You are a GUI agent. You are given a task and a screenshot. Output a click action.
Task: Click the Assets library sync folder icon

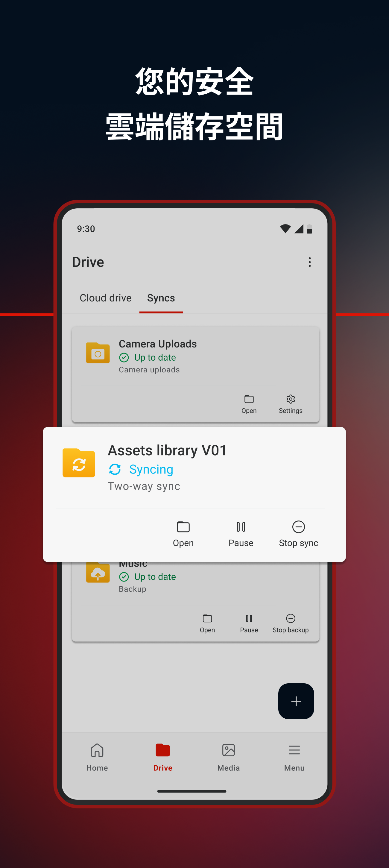click(x=79, y=463)
